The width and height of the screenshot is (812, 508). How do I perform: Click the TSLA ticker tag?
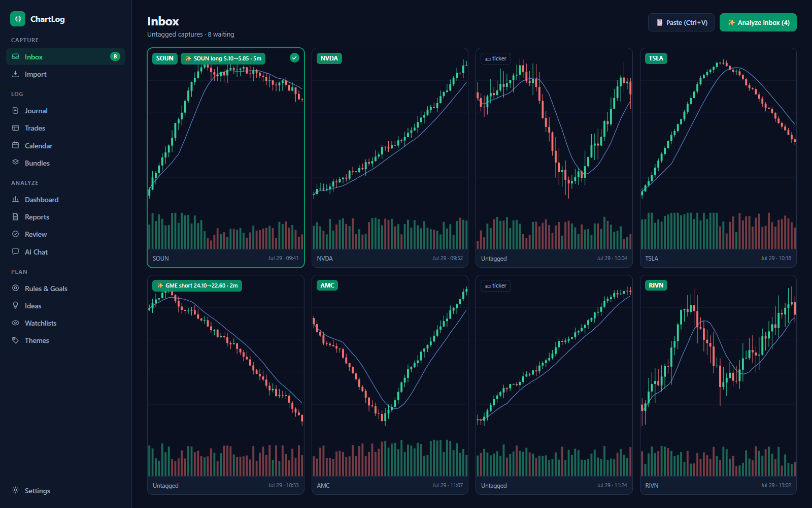coord(656,58)
